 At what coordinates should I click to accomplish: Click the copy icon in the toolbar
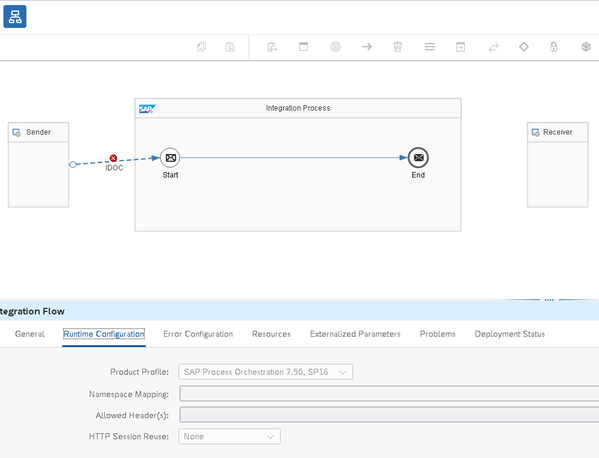201,47
